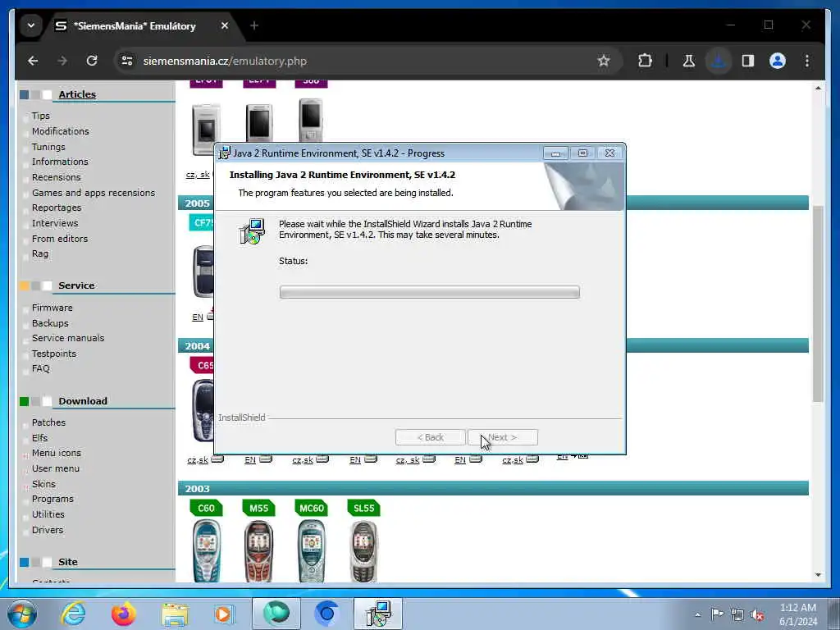
Task: Open the FAQ link
Action: pos(41,368)
